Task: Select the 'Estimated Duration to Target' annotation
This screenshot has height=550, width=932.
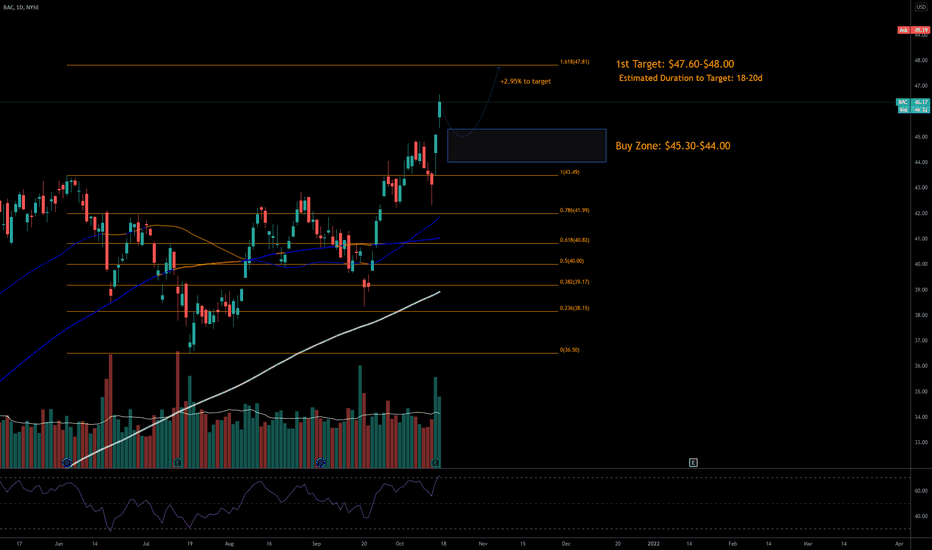Action: point(691,78)
